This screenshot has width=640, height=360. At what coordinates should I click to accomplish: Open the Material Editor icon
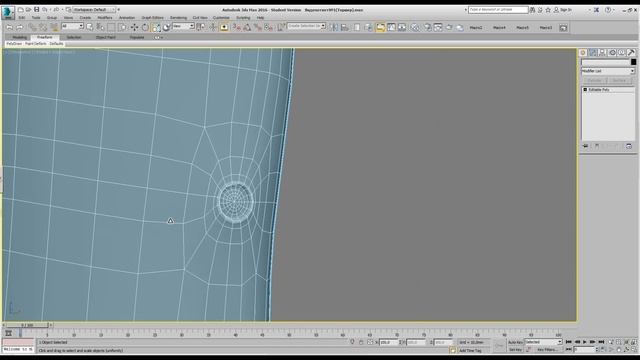coord(415,27)
